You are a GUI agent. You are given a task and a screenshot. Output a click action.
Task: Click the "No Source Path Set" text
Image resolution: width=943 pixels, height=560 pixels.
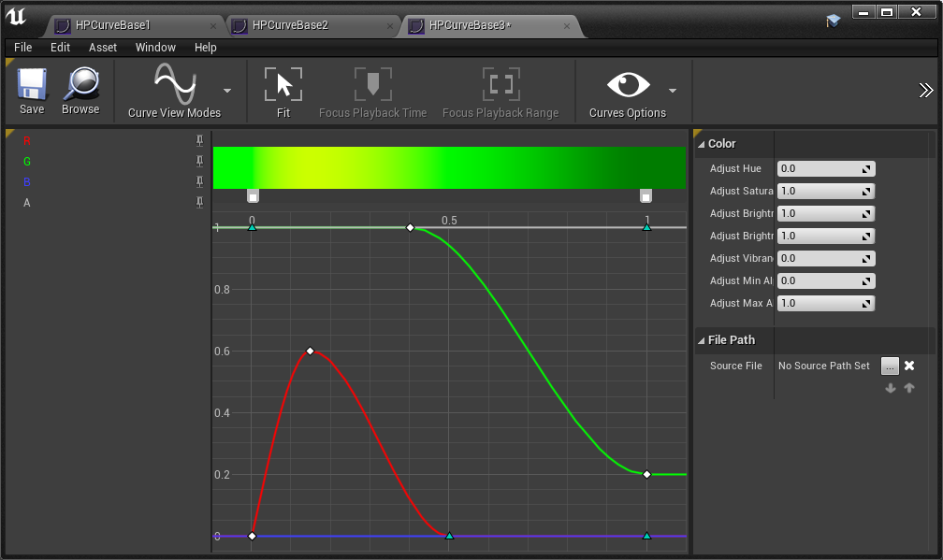pyautogui.click(x=823, y=366)
